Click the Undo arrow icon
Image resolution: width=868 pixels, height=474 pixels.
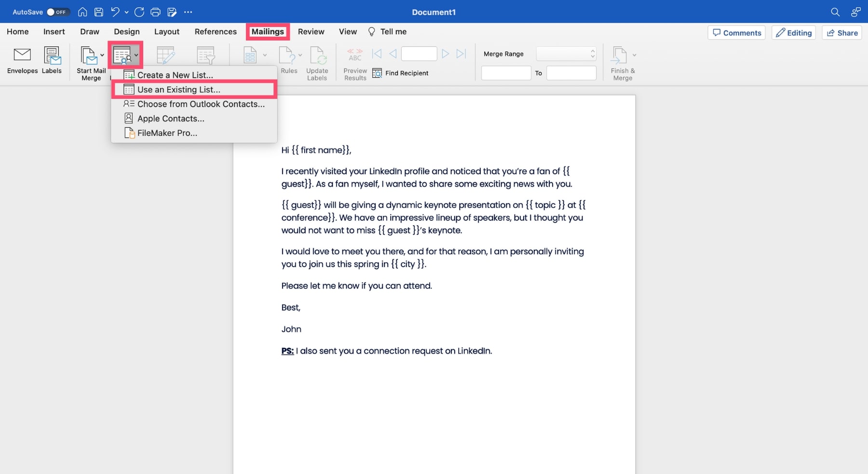(115, 12)
